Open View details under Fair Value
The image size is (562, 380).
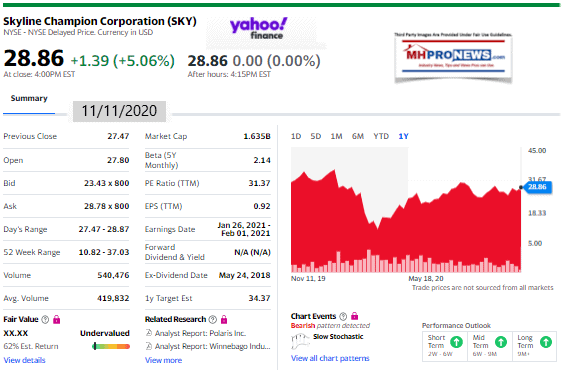coord(24,360)
